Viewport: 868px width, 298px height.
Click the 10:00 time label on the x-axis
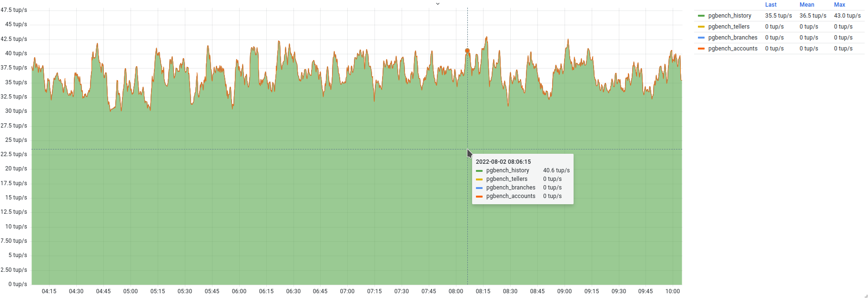pos(673,291)
